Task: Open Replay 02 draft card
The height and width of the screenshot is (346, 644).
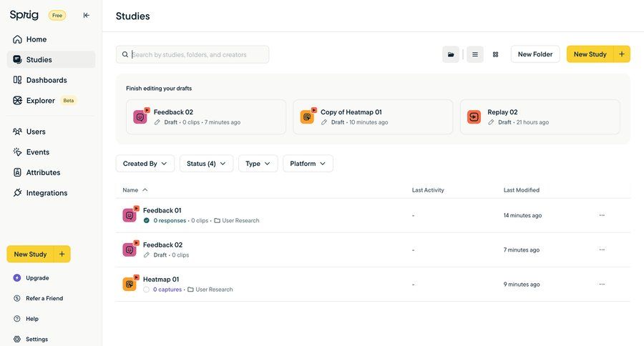Action: click(540, 117)
